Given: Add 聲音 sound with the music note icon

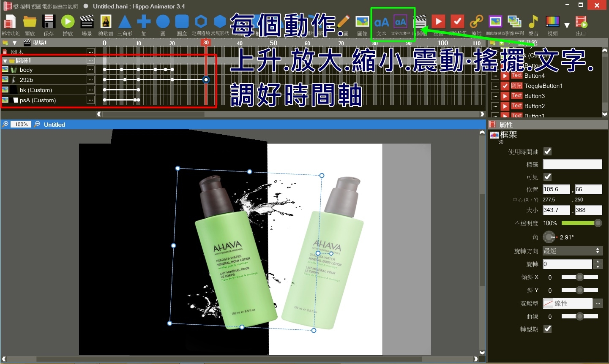Looking at the screenshot, I should [x=533, y=22].
